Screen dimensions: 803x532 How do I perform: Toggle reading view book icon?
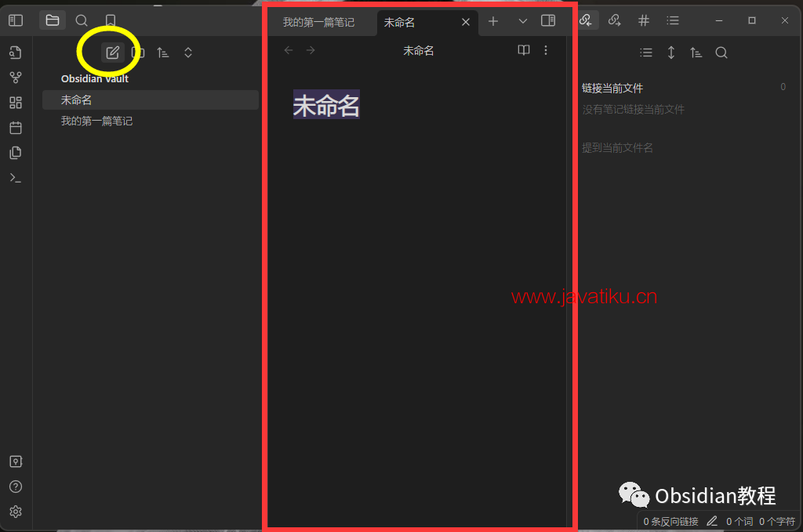(x=524, y=50)
